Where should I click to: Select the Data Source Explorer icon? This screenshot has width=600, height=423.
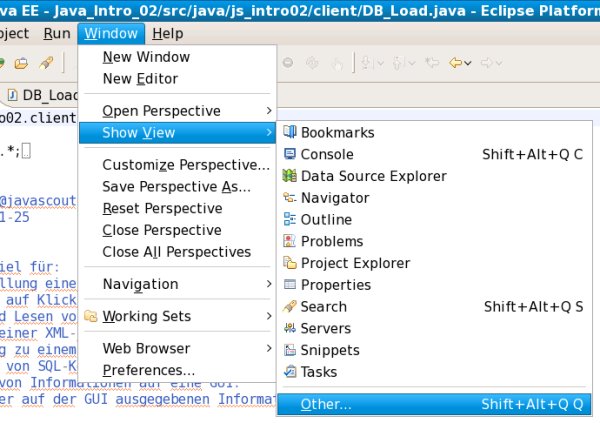pyautogui.click(x=291, y=176)
